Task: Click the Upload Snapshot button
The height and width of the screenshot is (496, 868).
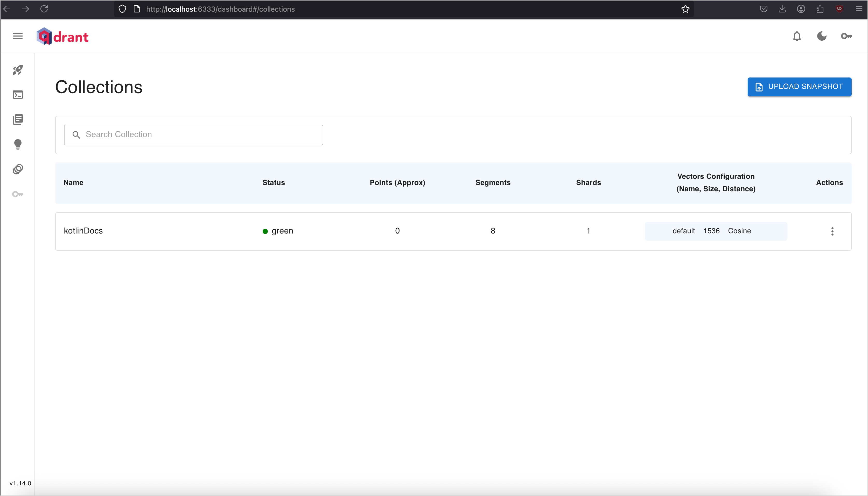Action: pos(799,87)
